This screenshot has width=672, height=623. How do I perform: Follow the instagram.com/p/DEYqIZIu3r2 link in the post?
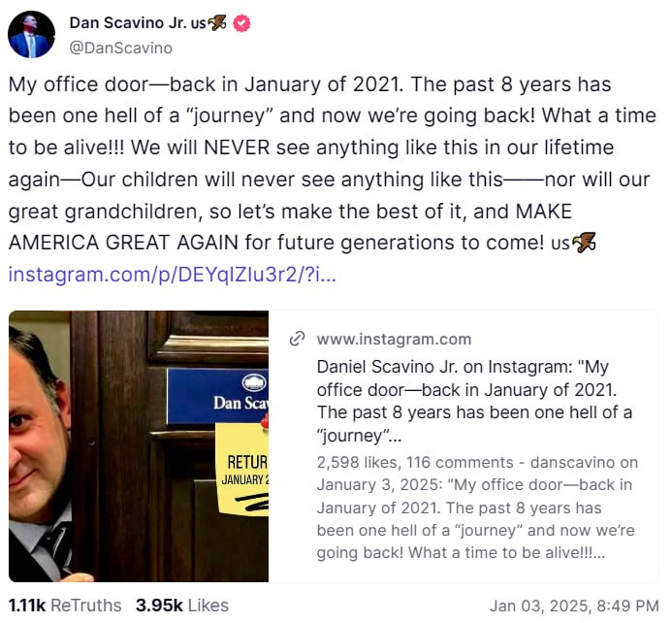point(173,275)
